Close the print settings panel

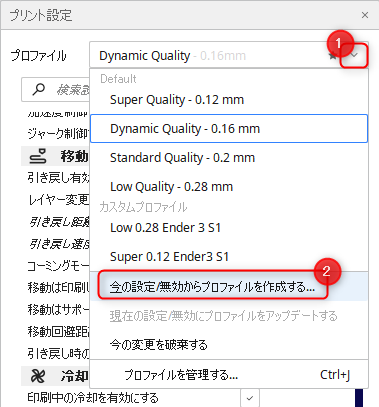pyautogui.click(x=365, y=15)
